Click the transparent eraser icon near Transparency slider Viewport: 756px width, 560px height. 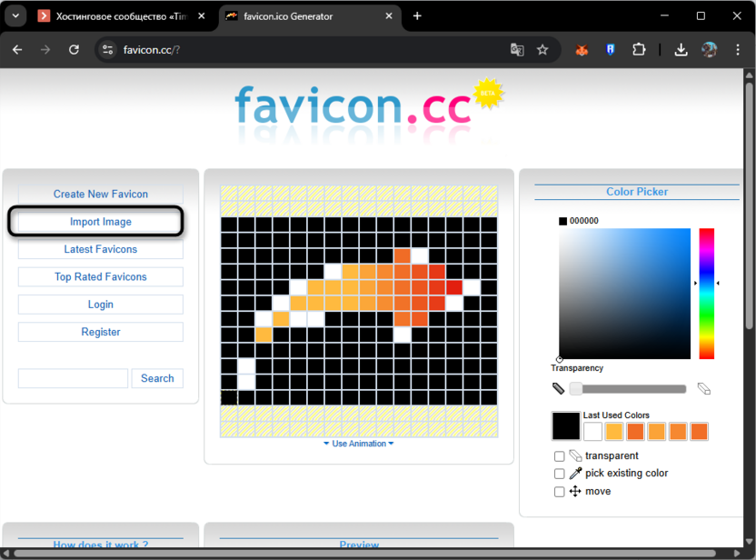[x=704, y=388]
